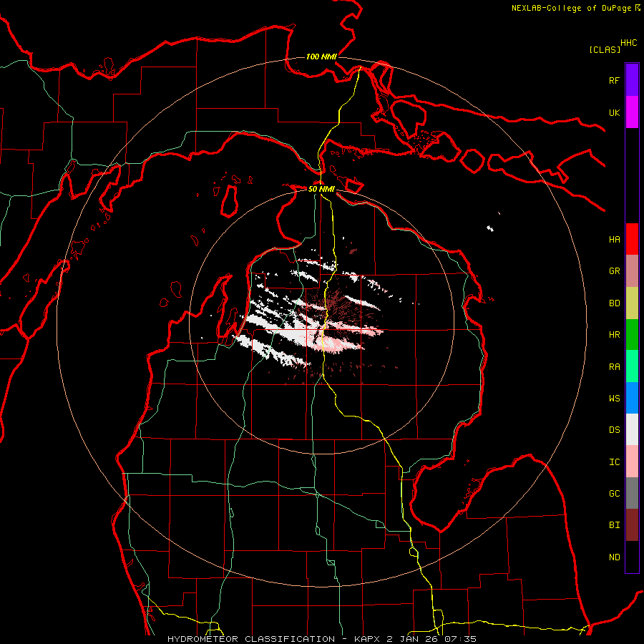
Task: Click the ND black legend swatch
Action: pyautogui.click(x=632, y=557)
